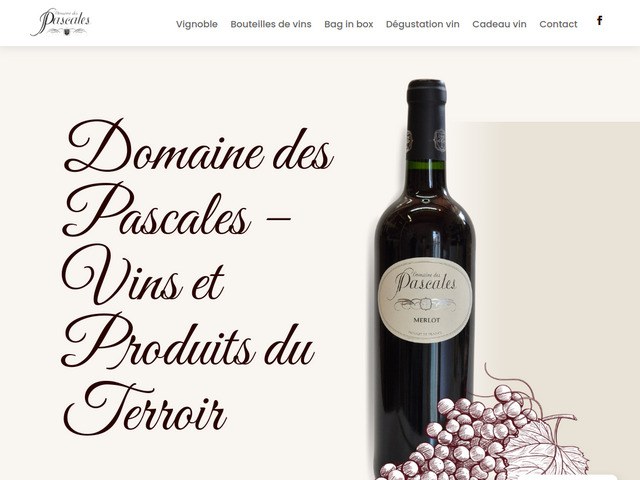Open the Vignoble menu item
The width and height of the screenshot is (640, 480).
pyautogui.click(x=197, y=24)
